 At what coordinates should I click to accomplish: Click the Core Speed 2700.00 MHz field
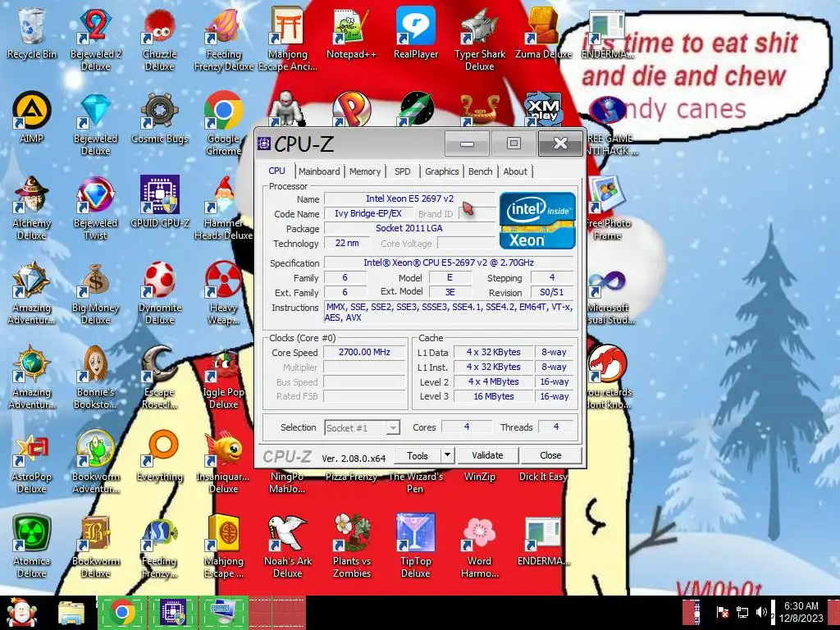click(364, 352)
